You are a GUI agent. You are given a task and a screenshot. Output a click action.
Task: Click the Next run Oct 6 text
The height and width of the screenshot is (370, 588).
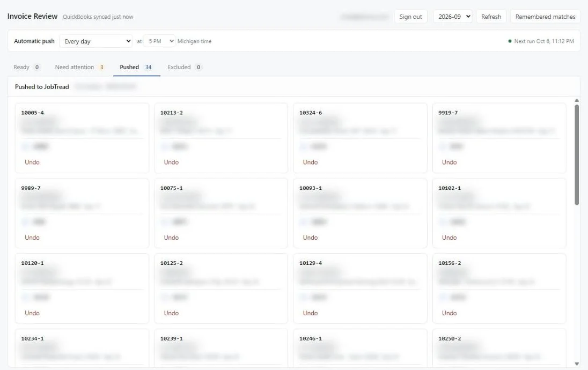tap(544, 41)
